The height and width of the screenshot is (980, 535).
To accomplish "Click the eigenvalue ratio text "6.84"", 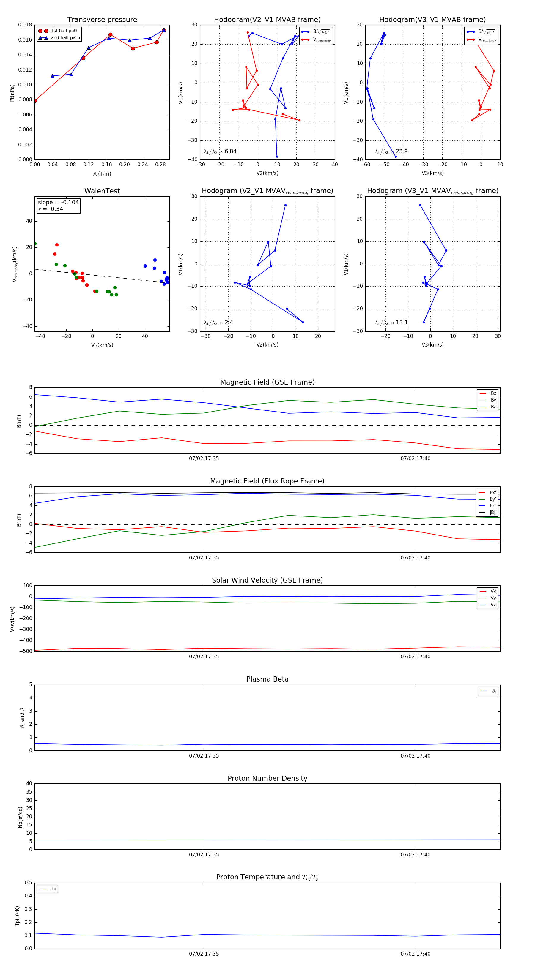I will click(x=230, y=151).
